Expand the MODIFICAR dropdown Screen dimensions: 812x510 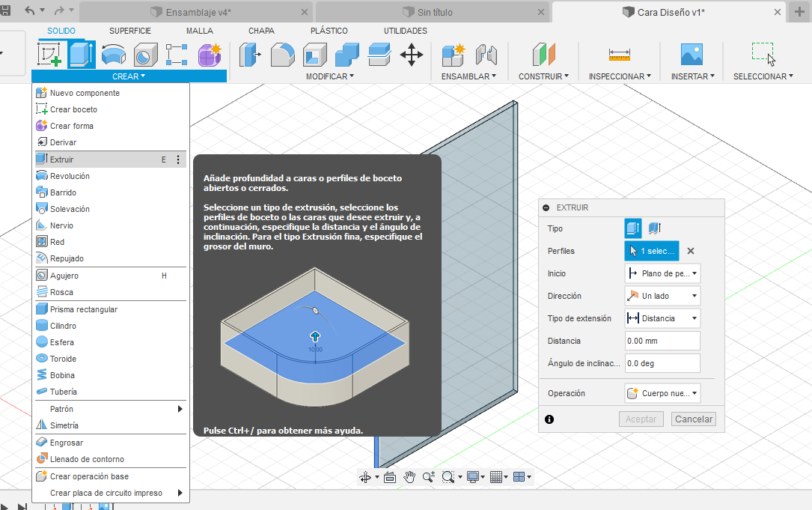(329, 76)
